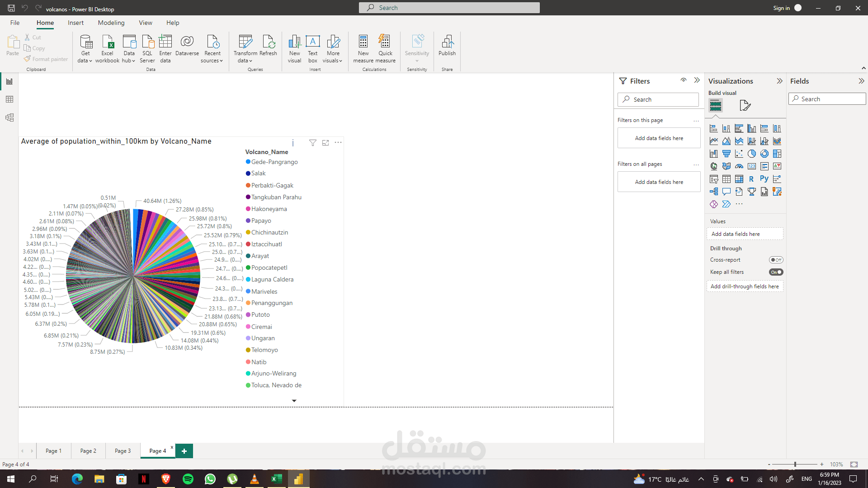The width and height of the screenshot is (868, 488).
Task: Click zoom out minus button
Action: click(x=769, y=464)
